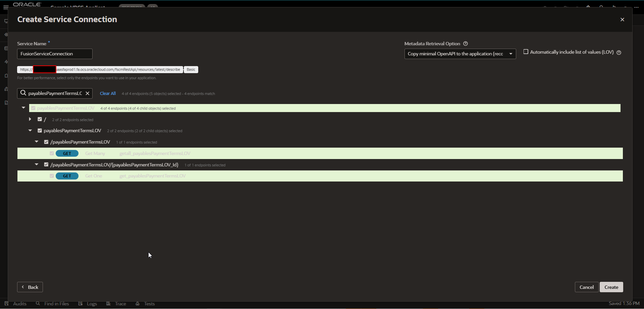Viewport: 644px width, 309px height.
Task: Open help for the include LOV option
Action: click(619, 52)
